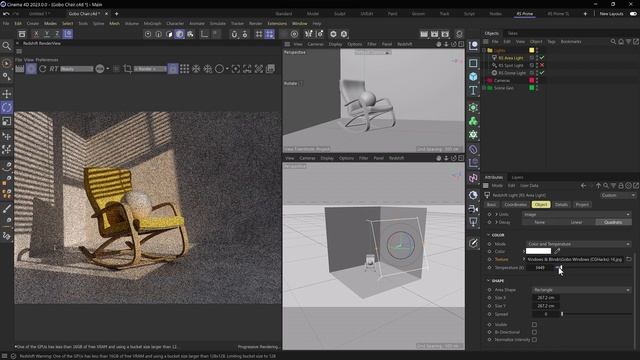Click the RT real-time icon in RenderView
This screenshot has width=640, height=360.
click(54, 69)
